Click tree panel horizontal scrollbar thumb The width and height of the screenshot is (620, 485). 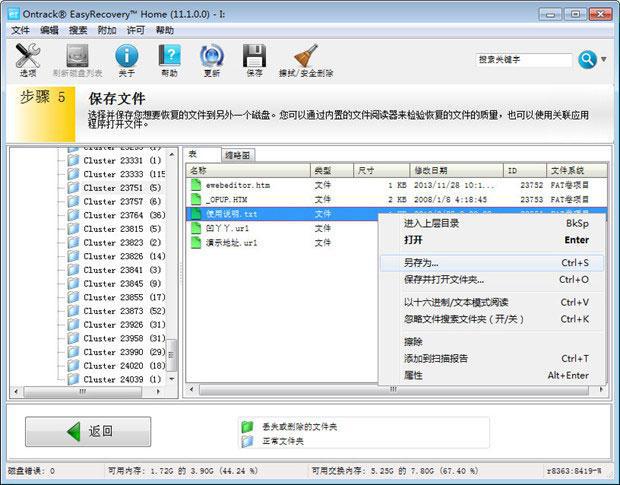[x=83, y=392]
